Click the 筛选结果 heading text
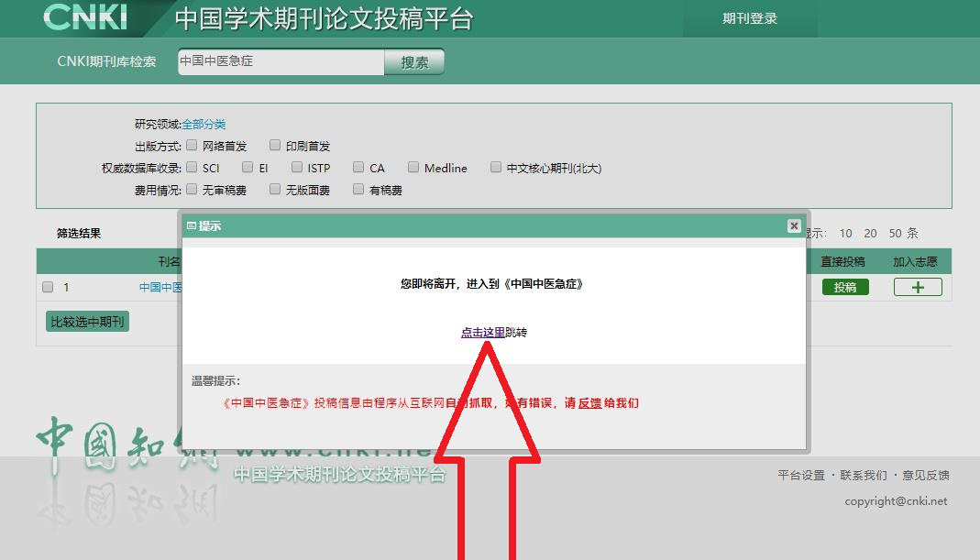 click(x=79, y=233)
